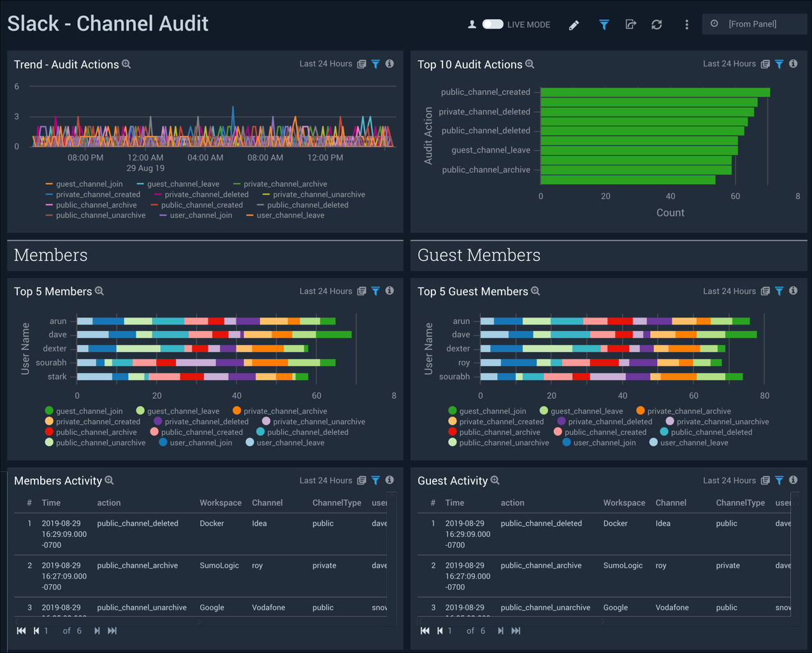Open the user account menu beside LIVE MODE
Viewport: 812px width, 653px height.
[x=472, y=24]
